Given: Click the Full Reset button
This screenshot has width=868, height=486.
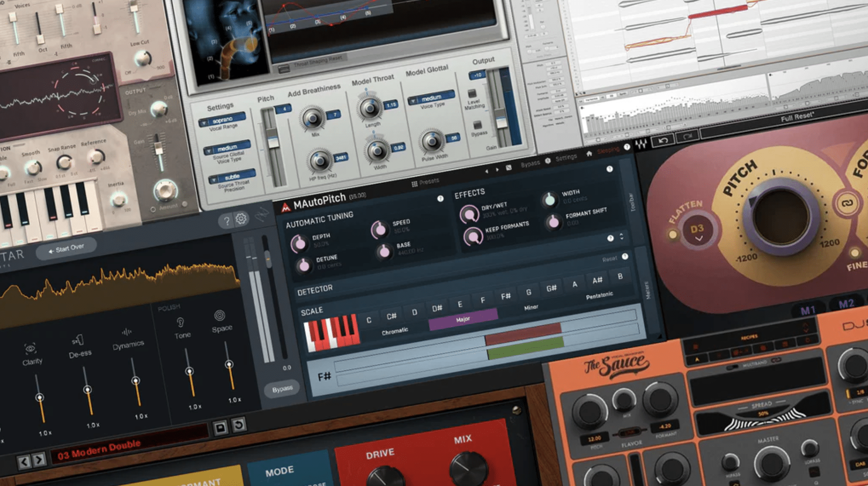Looking at the screenshot, I should pos(797,117).
